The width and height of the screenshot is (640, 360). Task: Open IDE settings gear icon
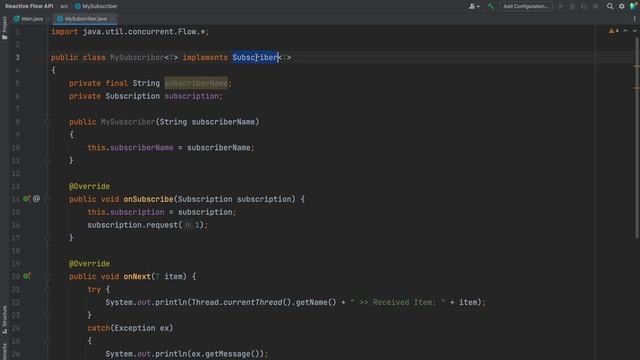pos(622,6)
